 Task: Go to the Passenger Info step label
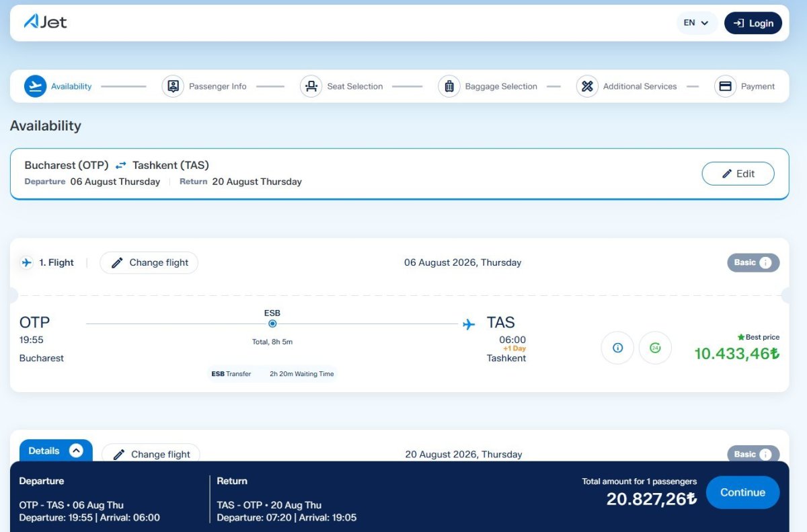[217, 86]
